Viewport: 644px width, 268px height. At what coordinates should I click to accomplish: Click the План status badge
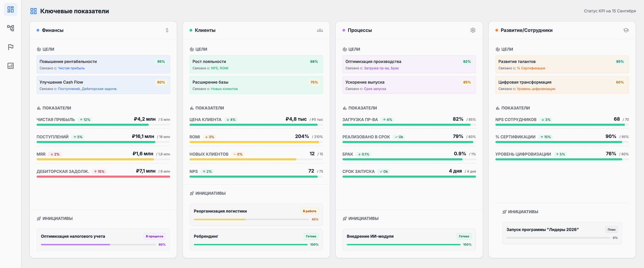pyautogui.click(x=612, y=230)
